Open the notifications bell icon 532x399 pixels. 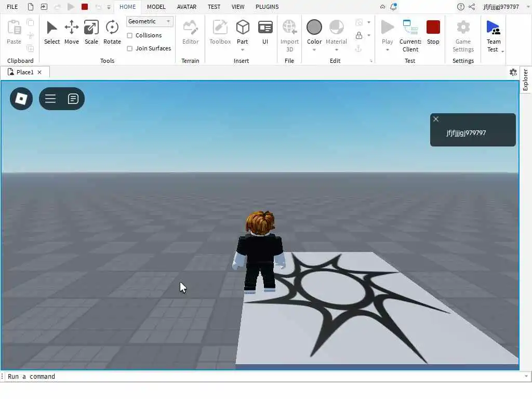[394, 7]
